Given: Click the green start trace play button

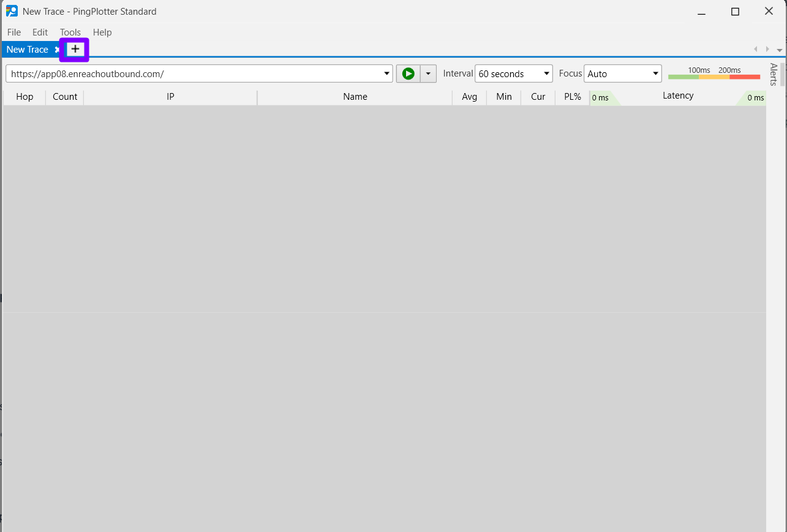Looking at the screenshot, I should coord(409,73).
